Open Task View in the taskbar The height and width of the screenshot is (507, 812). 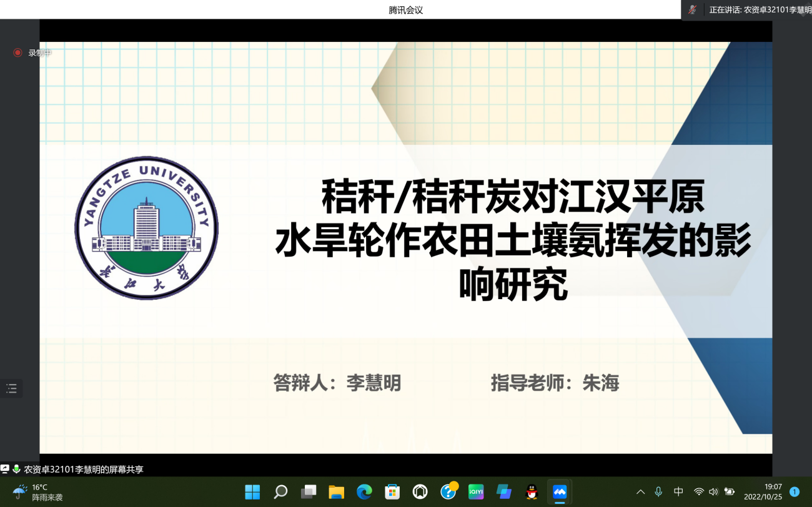(x=309, y=492)
